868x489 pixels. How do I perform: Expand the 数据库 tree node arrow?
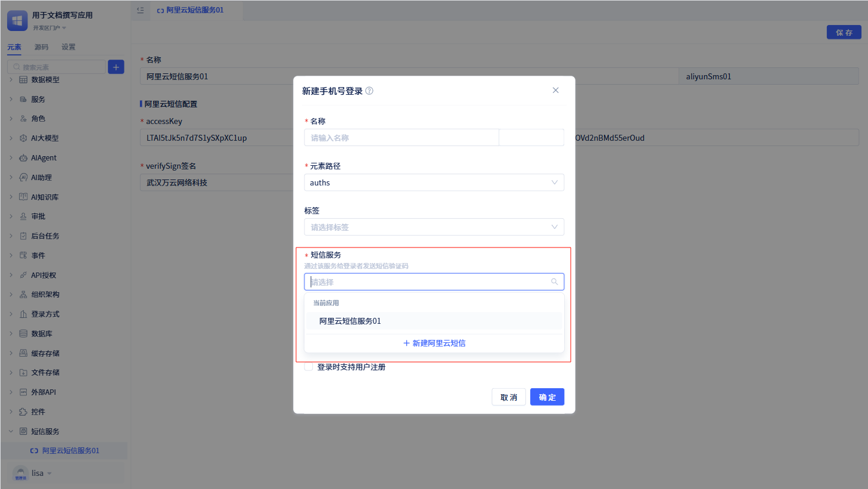click(x=11, y=334)
